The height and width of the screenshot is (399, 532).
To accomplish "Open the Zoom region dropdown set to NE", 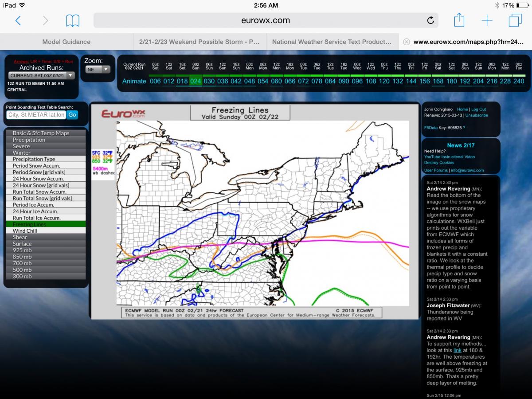I will click(x=98, y=69).
